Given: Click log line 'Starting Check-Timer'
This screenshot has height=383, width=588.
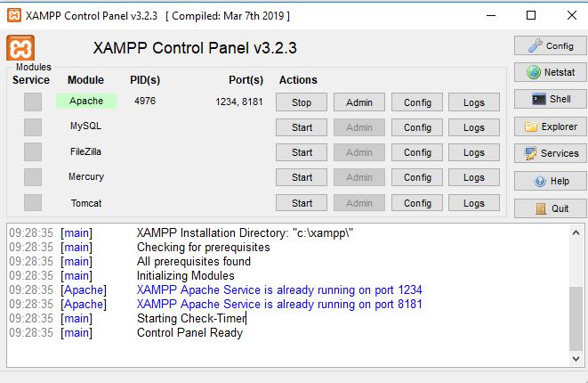Looking at the screenshot, I should tap(191, 318).
